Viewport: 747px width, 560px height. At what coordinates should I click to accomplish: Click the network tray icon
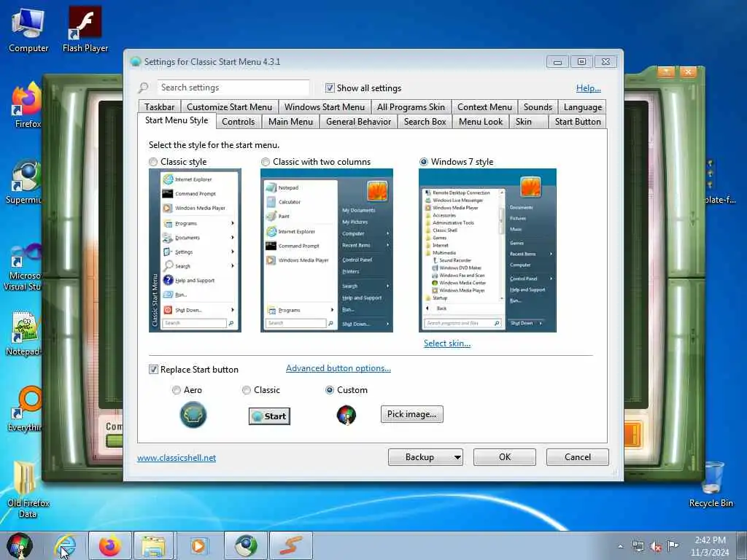[638, 547]
